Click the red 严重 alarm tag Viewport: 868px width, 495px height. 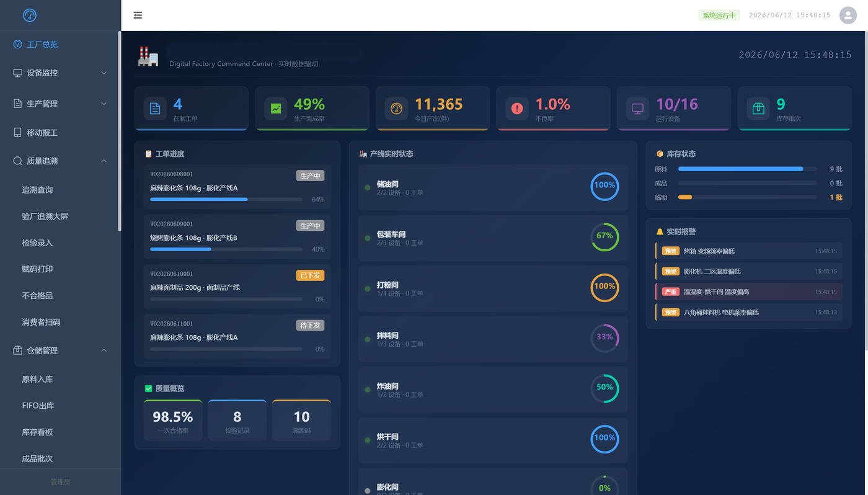coord(671,292)
